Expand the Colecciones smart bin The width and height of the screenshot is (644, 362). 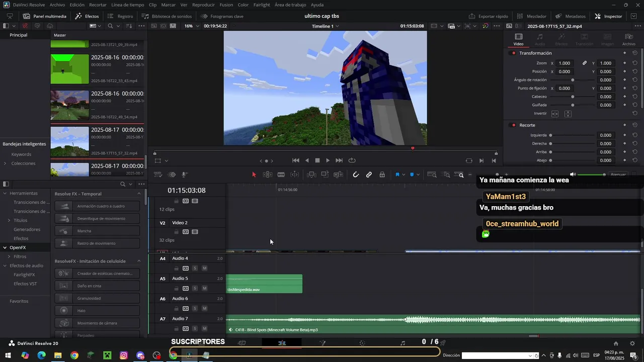coord(5,163)
